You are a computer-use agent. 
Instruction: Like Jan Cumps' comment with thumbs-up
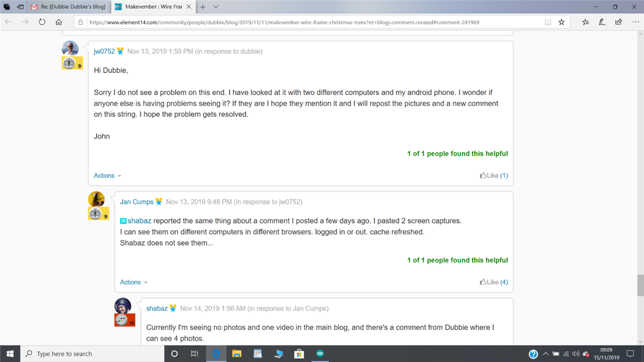point(494,282)
